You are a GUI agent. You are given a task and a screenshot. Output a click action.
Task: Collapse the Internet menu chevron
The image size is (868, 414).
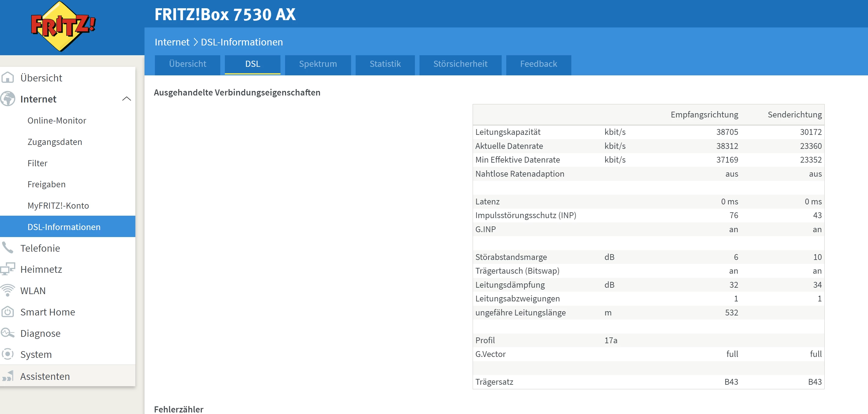pos(126,99)
